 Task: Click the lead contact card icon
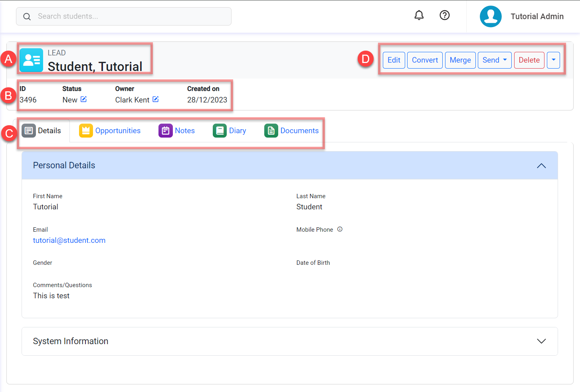[x=31, y=60]
